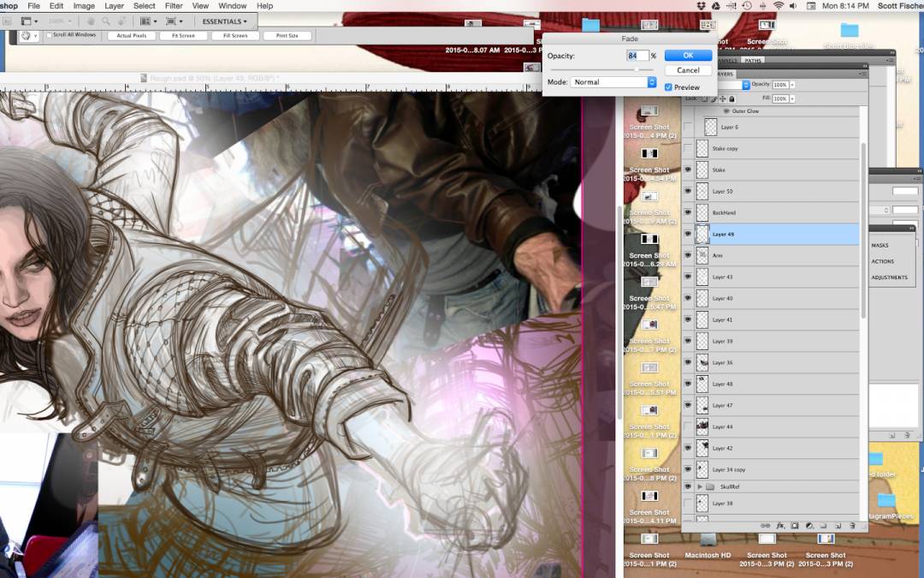Viewport: 924px width, 578px height.
Task: Open the layer Opacity dropdown arrow
Action: [x=792, y=84]
